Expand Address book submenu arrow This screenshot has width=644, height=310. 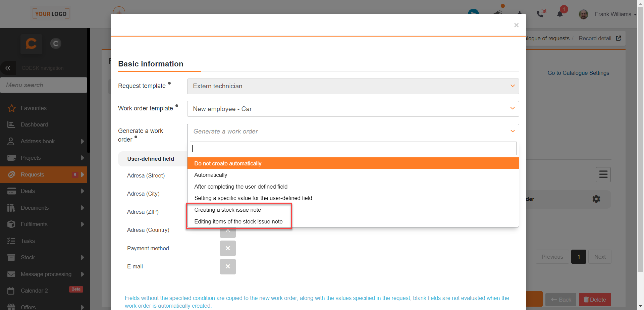point(82,141)
